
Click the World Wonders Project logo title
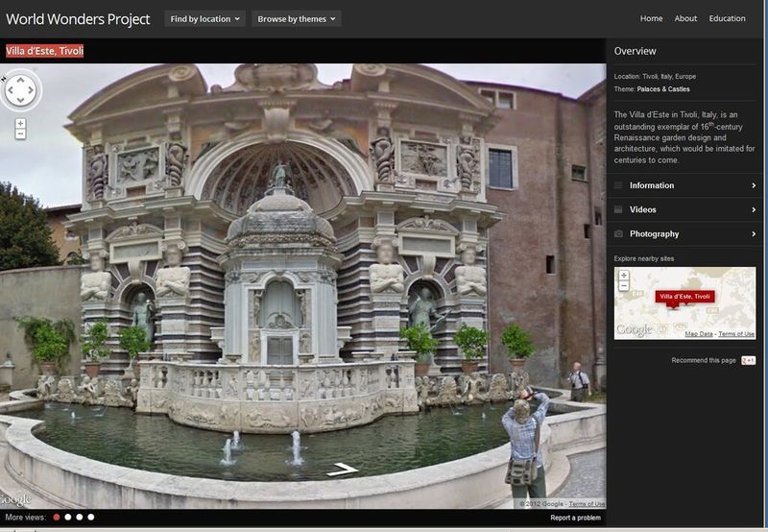78,19
